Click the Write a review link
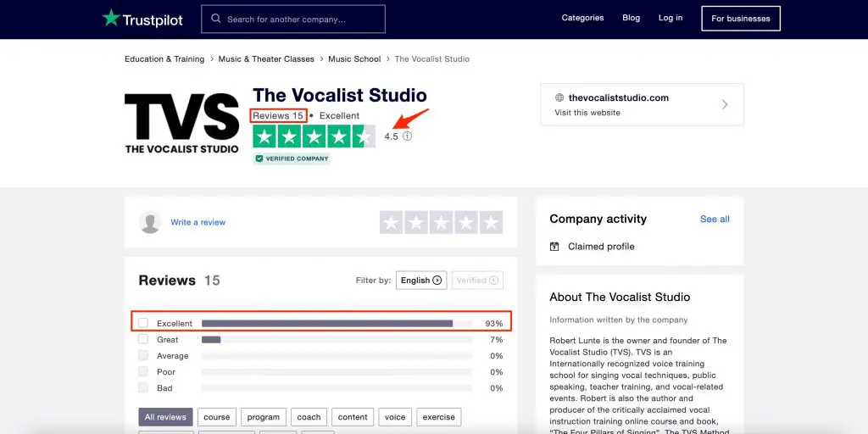Viewport: 868px width, 434px height. [198, 223]
